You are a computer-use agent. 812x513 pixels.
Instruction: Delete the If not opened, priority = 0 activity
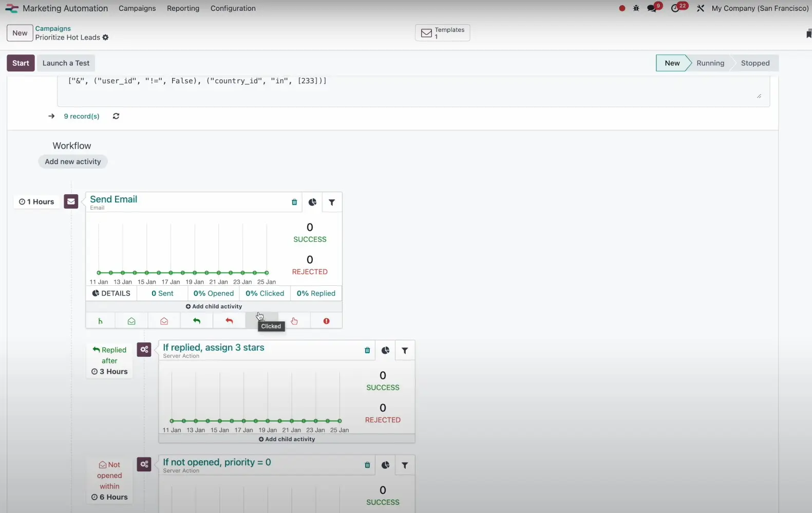pyautogui.click(x=367, y=465)
